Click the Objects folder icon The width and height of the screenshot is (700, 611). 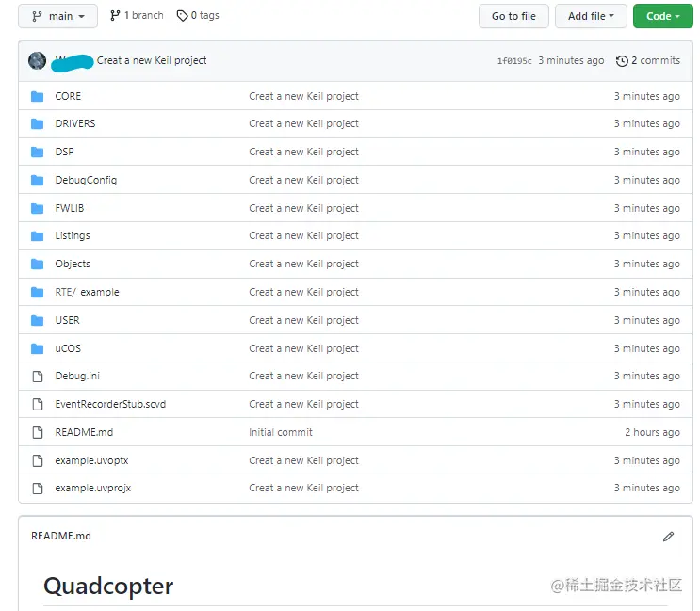[x=38, y=264]
